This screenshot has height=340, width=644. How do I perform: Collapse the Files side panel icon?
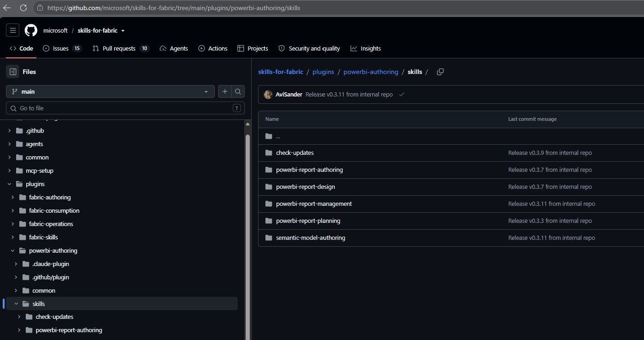[13, 72]
